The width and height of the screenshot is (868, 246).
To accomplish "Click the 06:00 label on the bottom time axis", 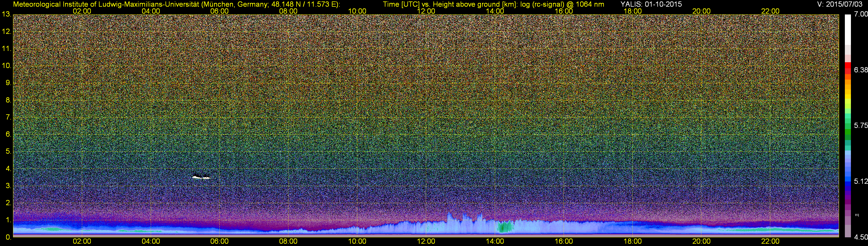I will (219, 242).
